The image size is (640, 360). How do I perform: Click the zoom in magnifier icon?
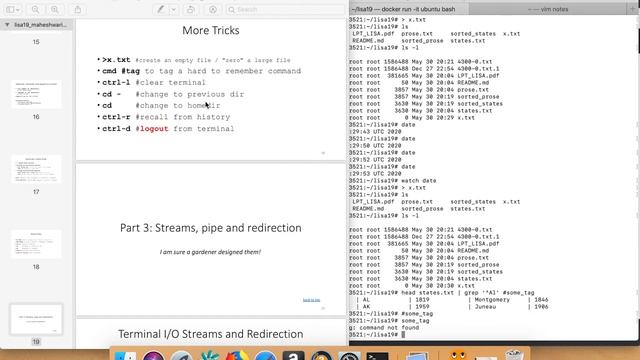tap(55, 9)
